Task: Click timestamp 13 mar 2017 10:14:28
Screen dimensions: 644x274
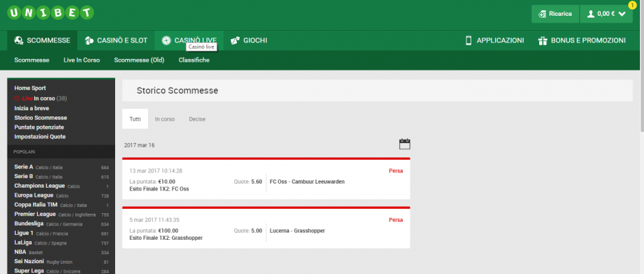Action: click(x=156, y=171)
